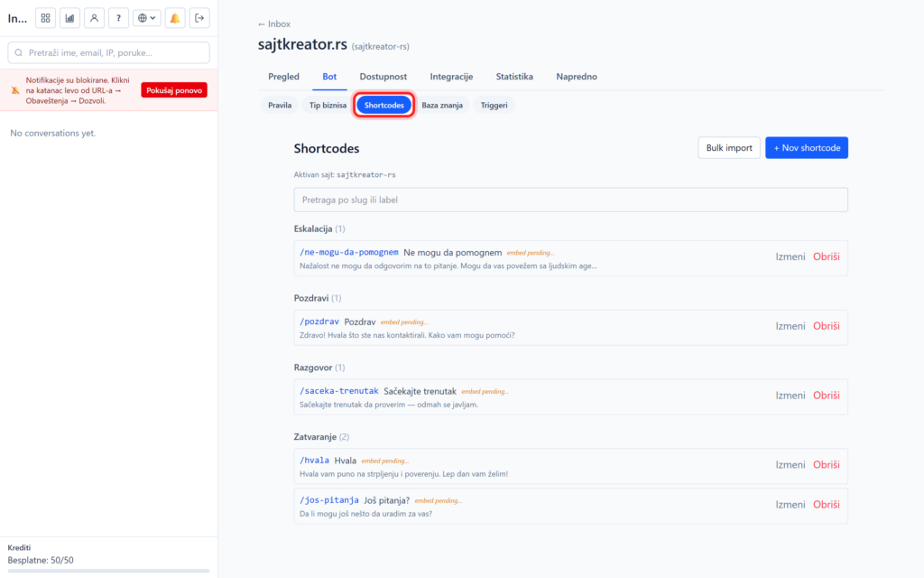Edit the Ne mogu da pomognem shortcode

[x=790, y=256]
